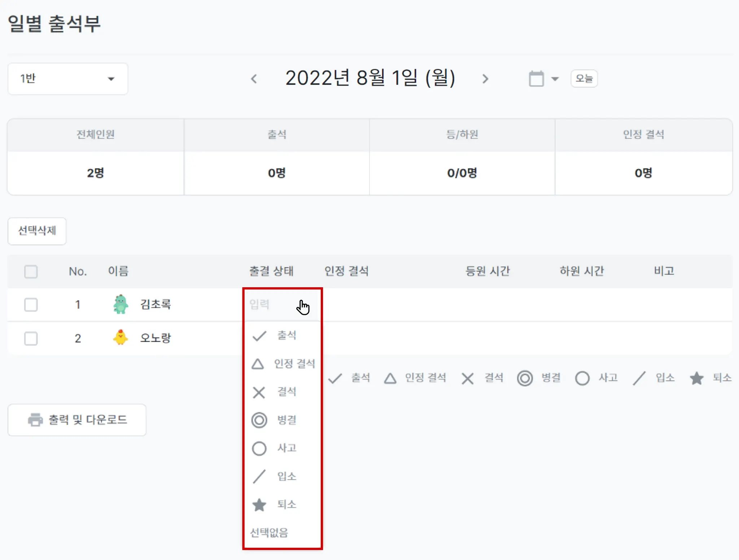Choose 인정 결석 triangle option in dropdown
Screen dimensions: 739x560
pyautogui.click(x=282, y=363)
